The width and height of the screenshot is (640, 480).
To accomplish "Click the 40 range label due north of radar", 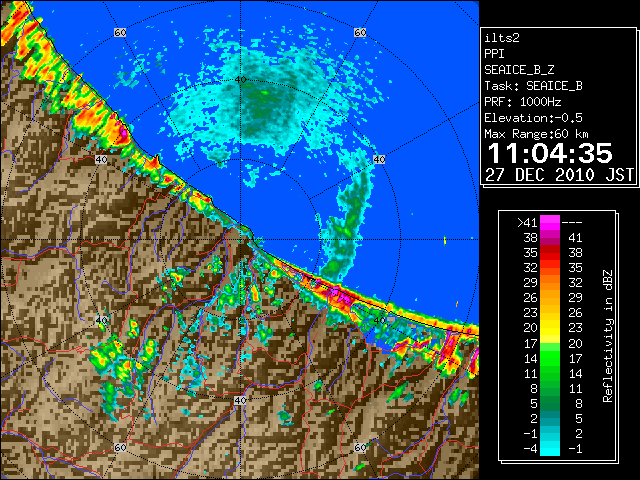I will pos(241,80).
